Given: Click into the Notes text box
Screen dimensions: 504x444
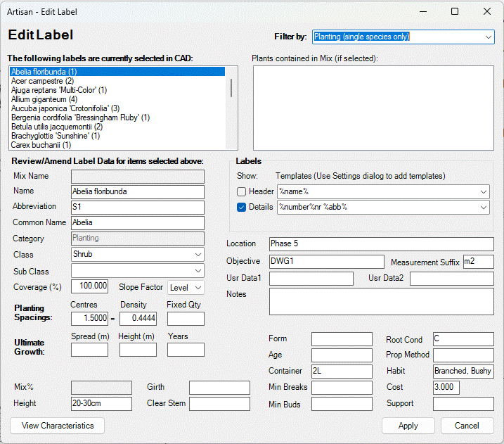Looking at the screenshot, I should [x=381, y=301].
